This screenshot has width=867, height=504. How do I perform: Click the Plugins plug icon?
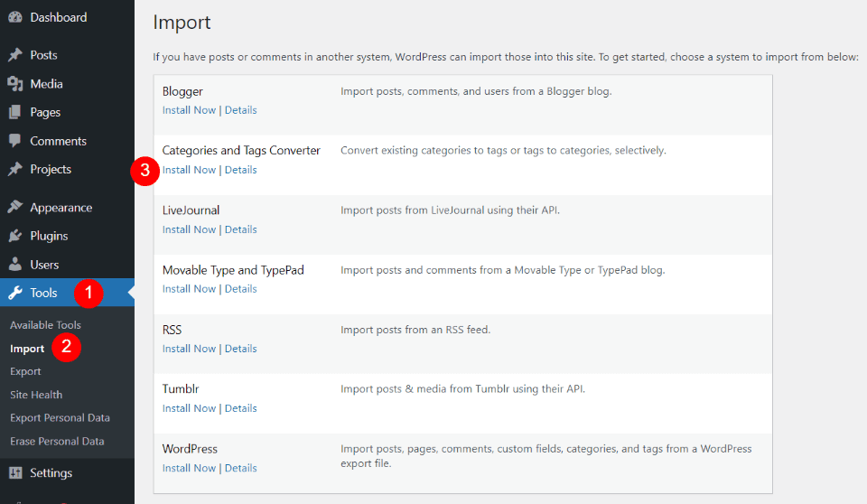click(x=15, y=236)
